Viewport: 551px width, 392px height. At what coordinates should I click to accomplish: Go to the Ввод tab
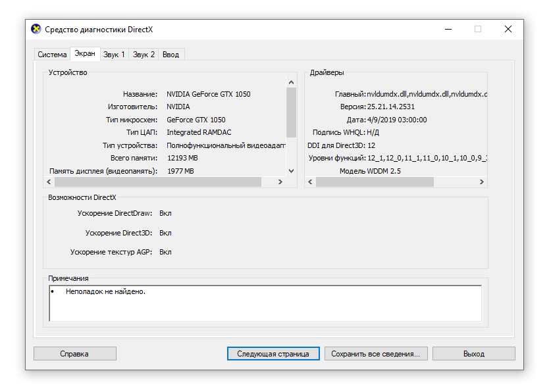click(x=171, y=55)
